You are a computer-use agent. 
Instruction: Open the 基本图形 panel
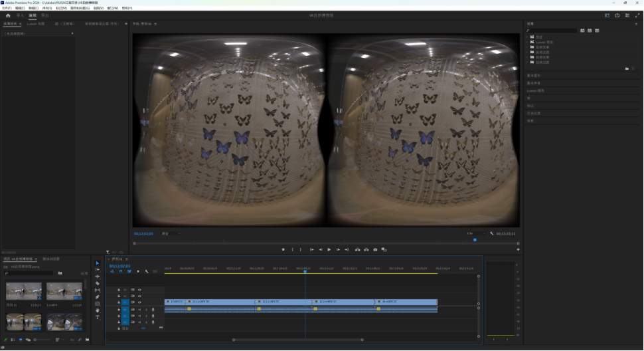(x=534, y=75)
